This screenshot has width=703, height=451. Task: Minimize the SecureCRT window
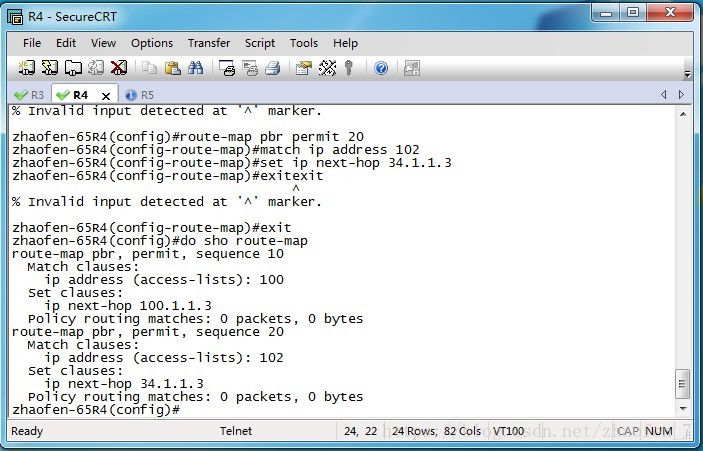606,13
